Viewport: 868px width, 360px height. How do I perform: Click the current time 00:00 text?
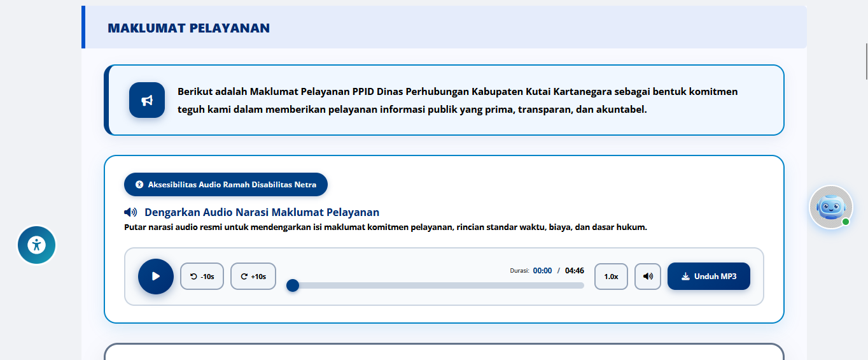(542, 271)
